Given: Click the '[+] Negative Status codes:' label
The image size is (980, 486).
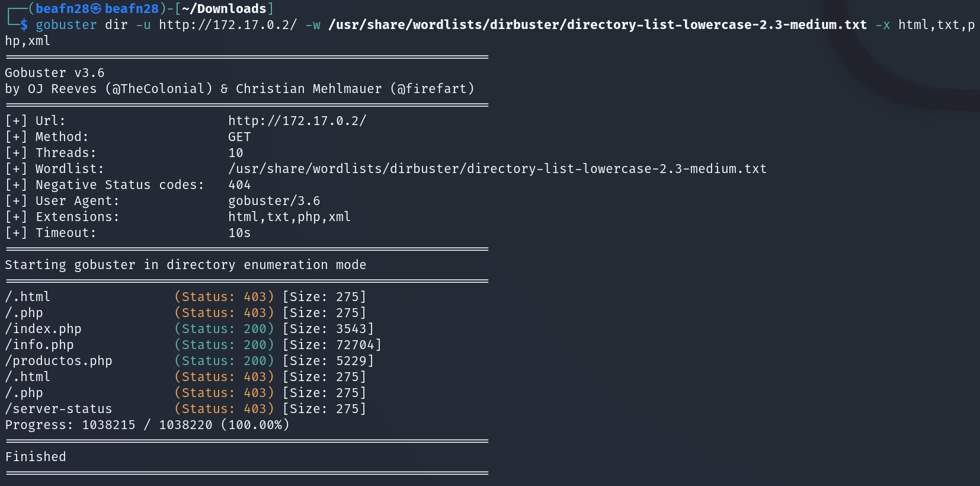Looking at the screenshot, I should click(105, 185).
